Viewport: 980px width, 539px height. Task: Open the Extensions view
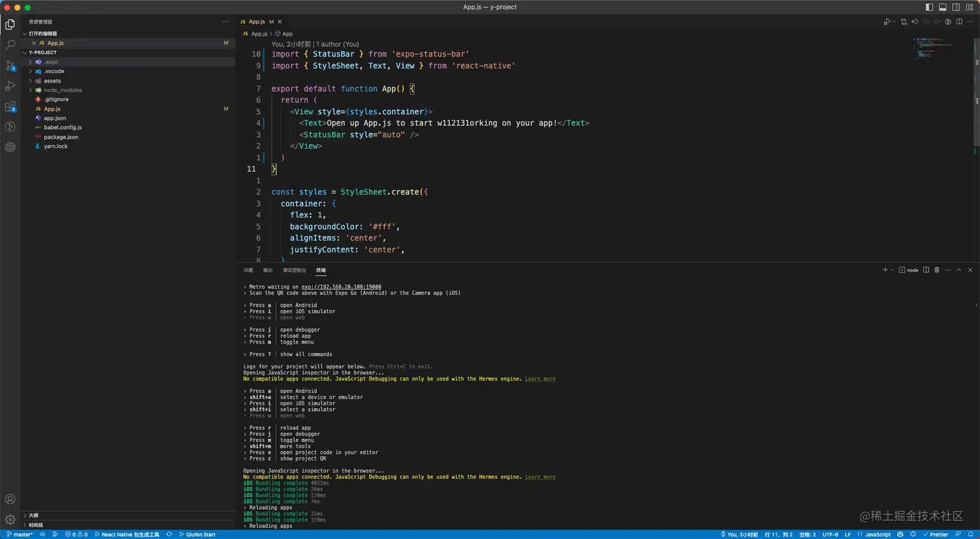coord(10,107)
